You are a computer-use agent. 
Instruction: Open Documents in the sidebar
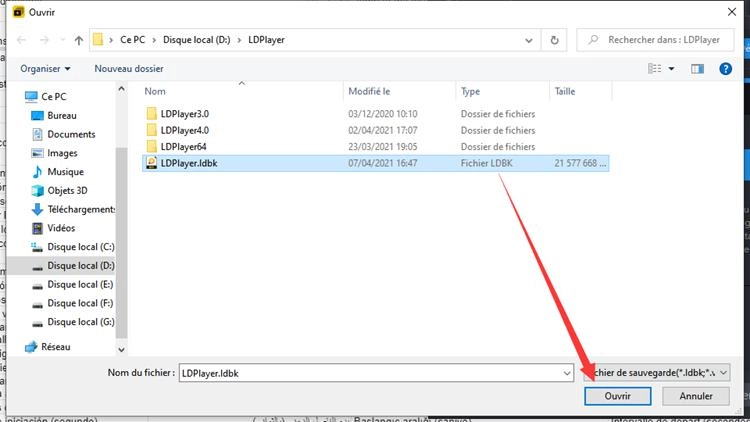coord(71,134)
